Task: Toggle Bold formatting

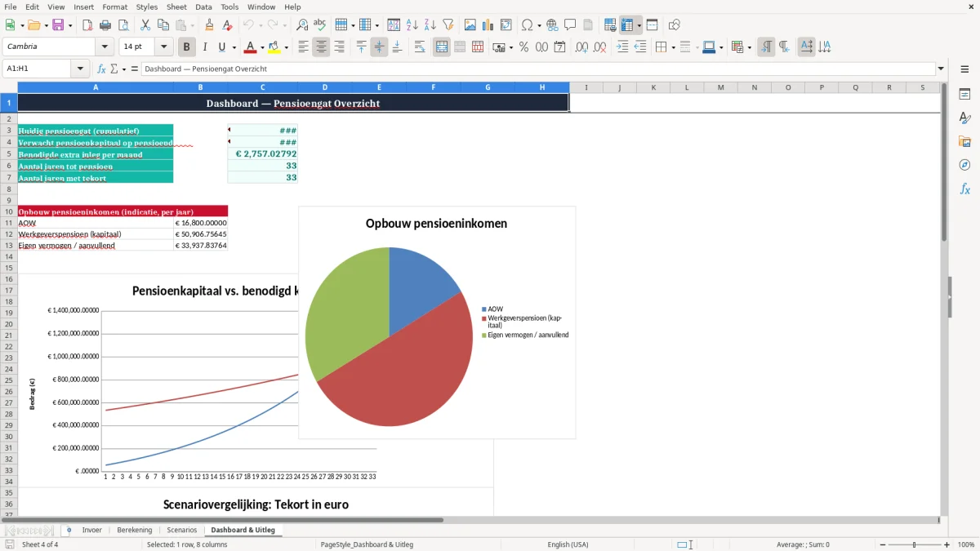Action: point(187,47)
